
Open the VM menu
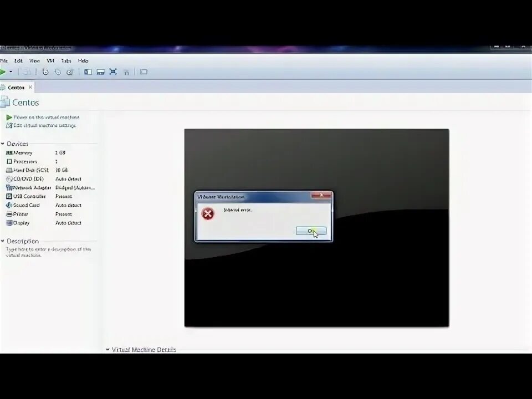click(50, 61)
